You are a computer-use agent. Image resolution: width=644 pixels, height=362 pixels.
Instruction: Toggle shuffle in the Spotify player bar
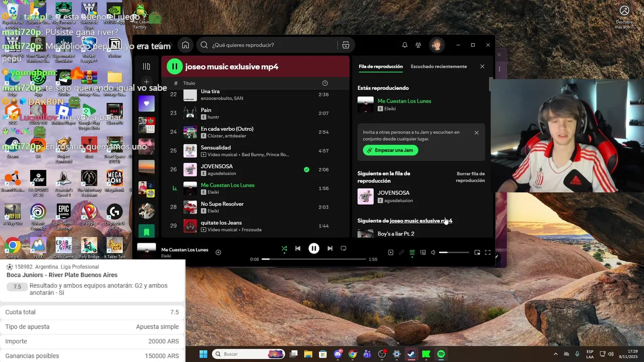[284, 248]
